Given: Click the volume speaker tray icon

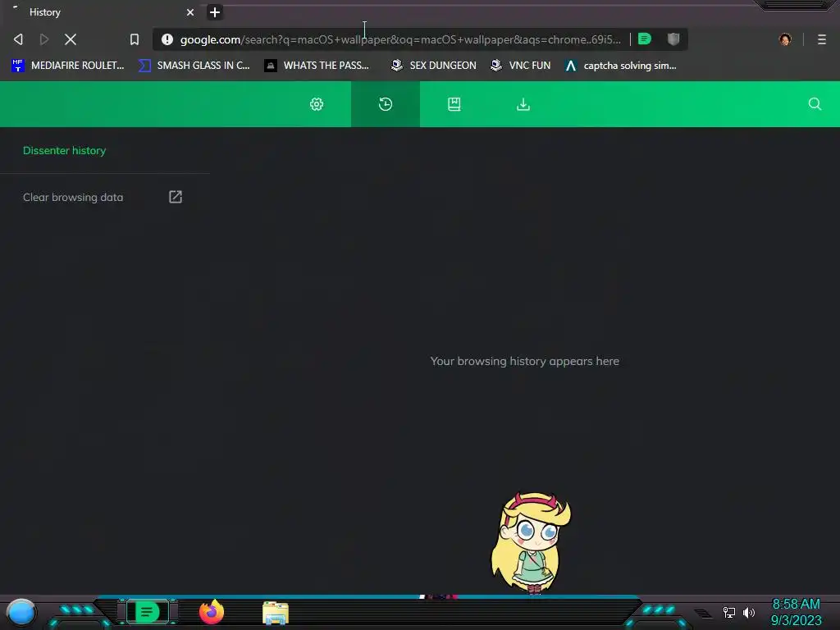Looking at the screenshot, I should 748,612.
